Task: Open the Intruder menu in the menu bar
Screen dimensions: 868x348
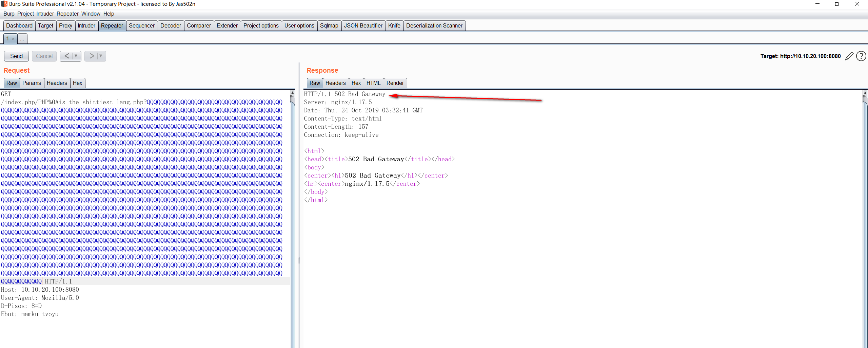Action: 45,14
